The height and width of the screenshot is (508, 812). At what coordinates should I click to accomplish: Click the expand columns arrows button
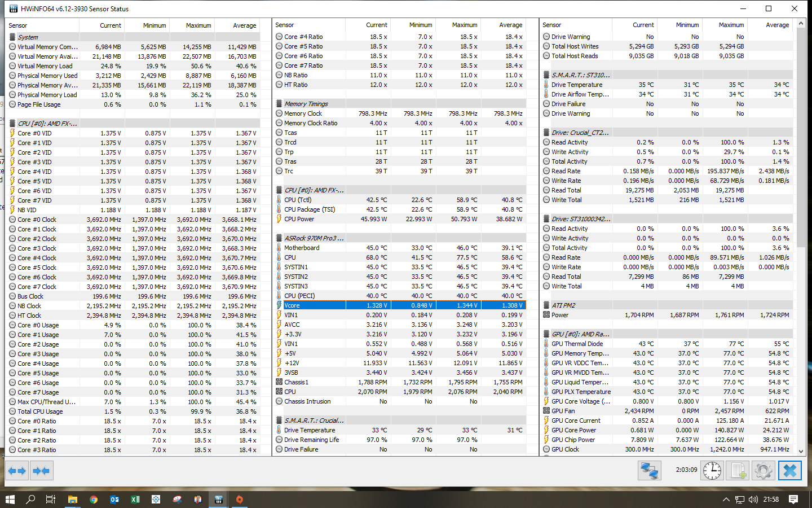coord(17,470)
